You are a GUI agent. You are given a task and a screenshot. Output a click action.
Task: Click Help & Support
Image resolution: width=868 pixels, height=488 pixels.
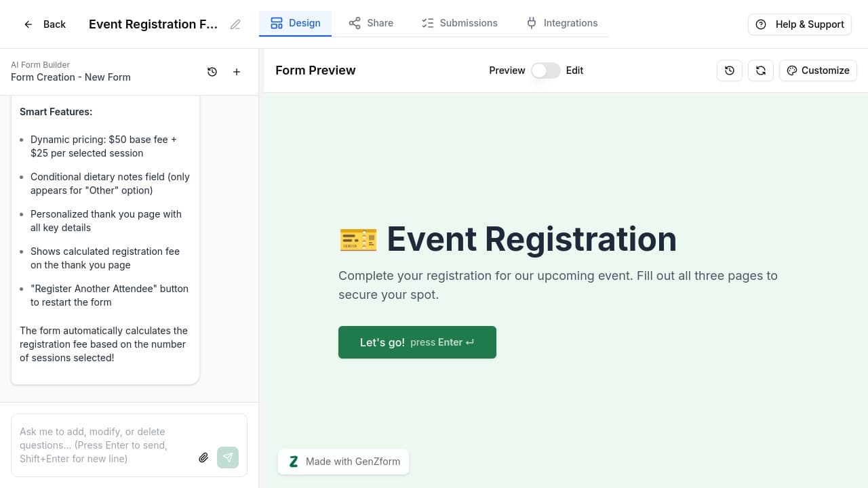(x=800, y=24)
